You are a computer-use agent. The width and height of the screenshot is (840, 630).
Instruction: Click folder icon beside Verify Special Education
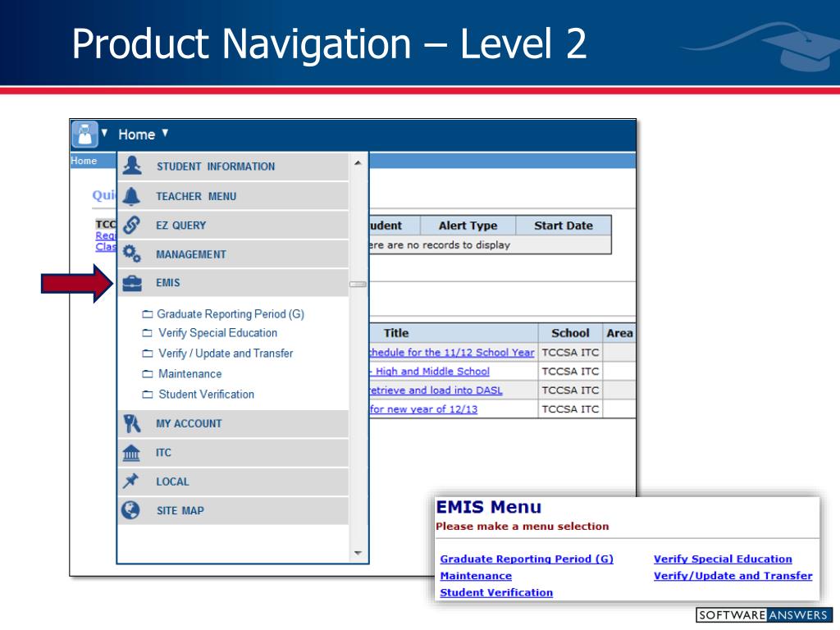[x=148, y=333]
